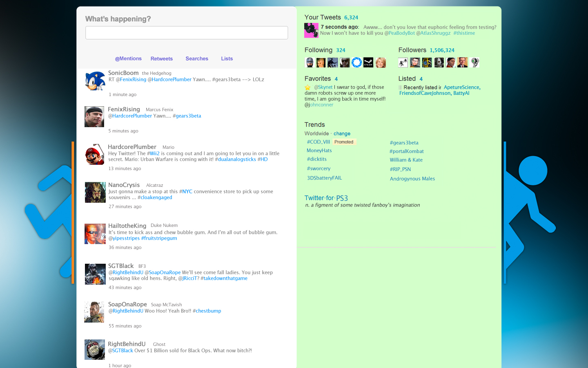Switch to the Retweets tab
This screenshot has width=588, height=368.
162,58
